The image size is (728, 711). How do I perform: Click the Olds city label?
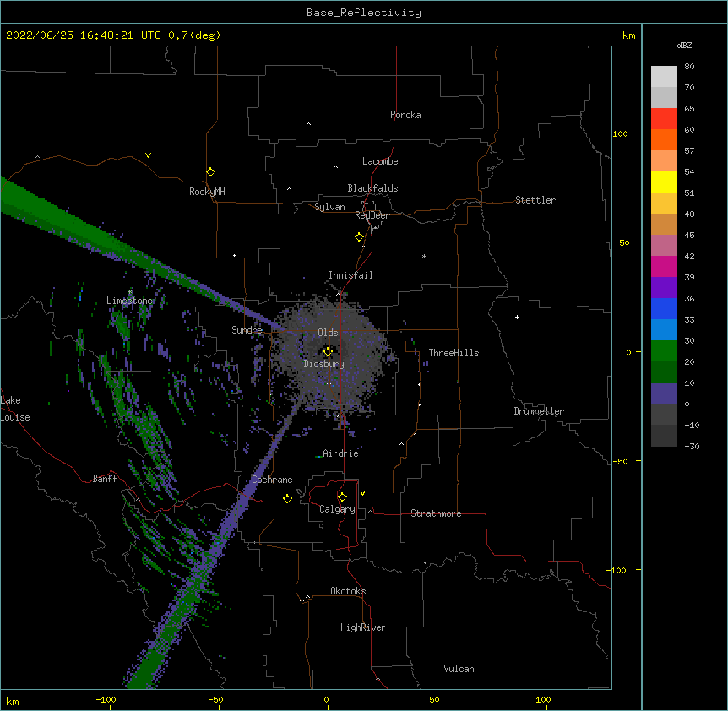pos(328,333)
